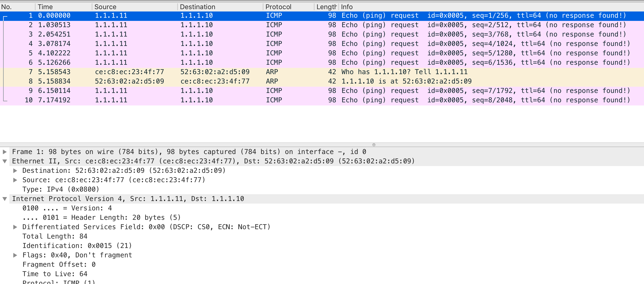Expand the Differentiated Services Field

coord(15,227)
